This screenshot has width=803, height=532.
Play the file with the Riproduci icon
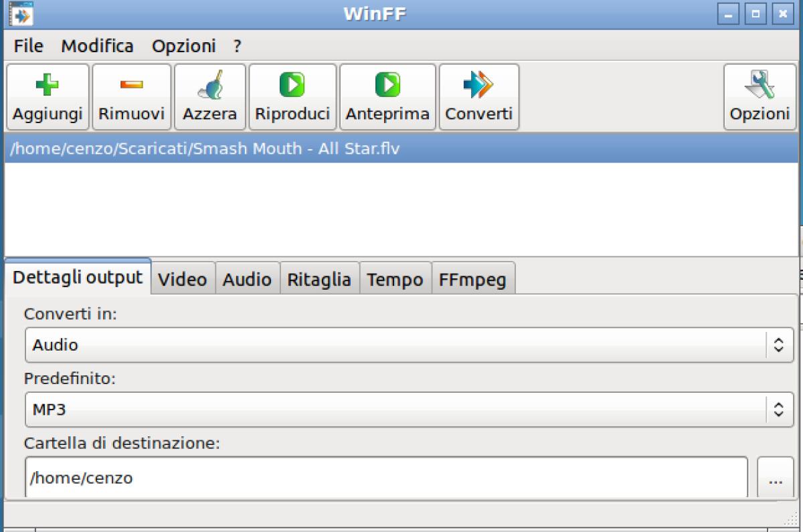[x=292, y=96]
